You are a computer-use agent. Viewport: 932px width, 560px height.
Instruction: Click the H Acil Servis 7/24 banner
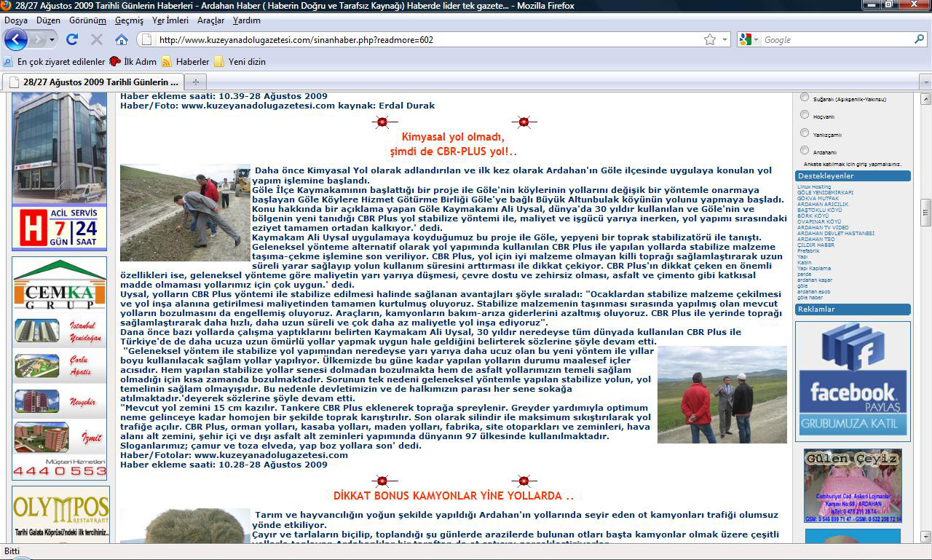[60, 229]
